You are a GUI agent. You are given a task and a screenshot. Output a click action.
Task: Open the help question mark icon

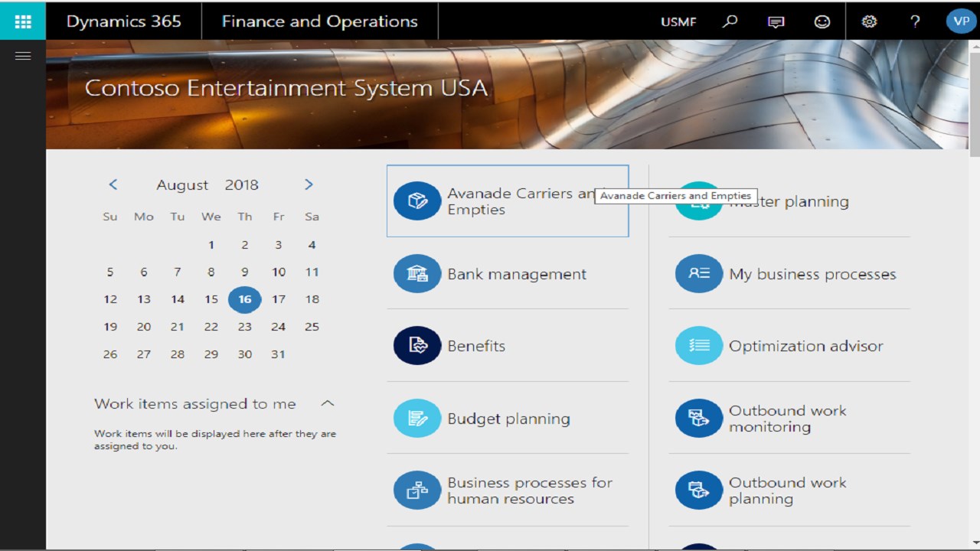tap(915, 21)
